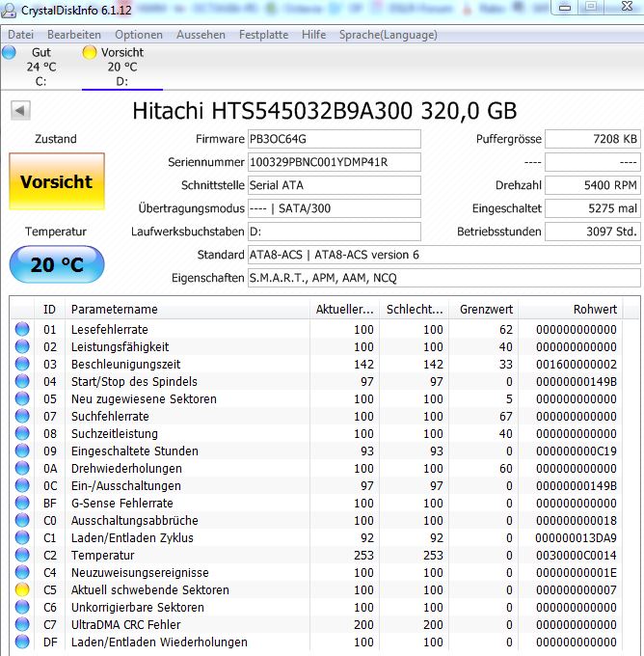Screen dimensions: 644x656
Task: Click the Betriebsstunden value 3097 Std.
Action: pyautogui.click(x=593, y=232)
